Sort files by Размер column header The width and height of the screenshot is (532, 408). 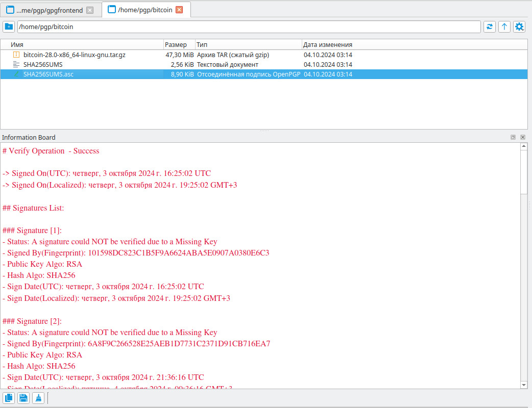click(x=179, y=44)
